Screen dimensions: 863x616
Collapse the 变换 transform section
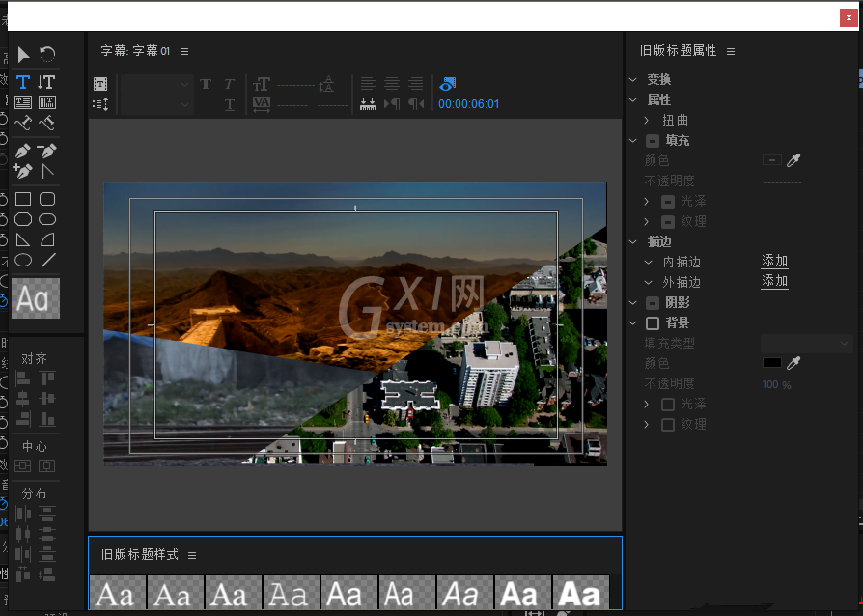click(633, 80)
